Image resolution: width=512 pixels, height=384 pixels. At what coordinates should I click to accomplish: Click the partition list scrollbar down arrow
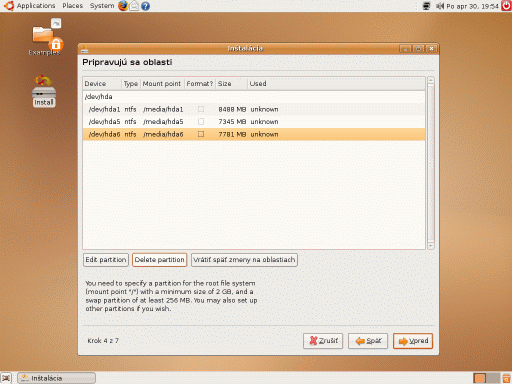(431, 246)
